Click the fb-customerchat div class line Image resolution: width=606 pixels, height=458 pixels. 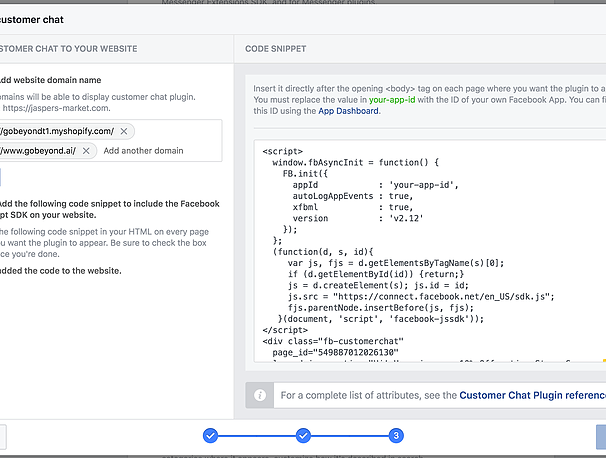point(333,341)
